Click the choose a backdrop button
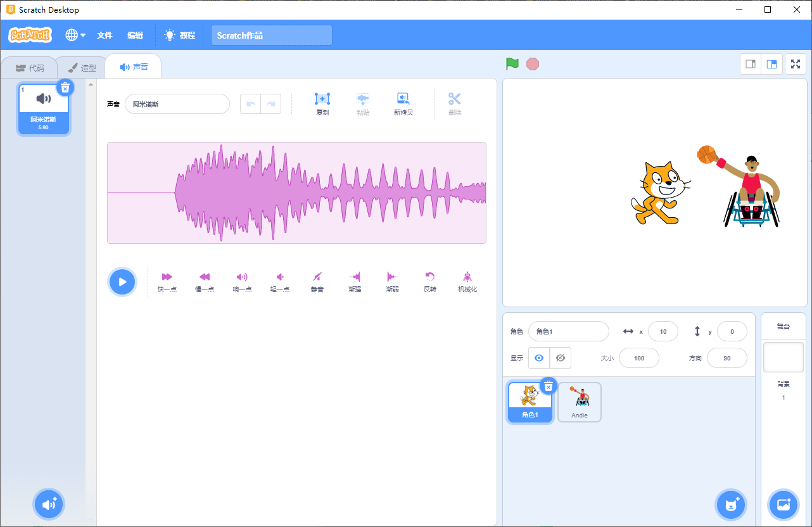This screenshot has width=812, height=527. tap(783, 505)
